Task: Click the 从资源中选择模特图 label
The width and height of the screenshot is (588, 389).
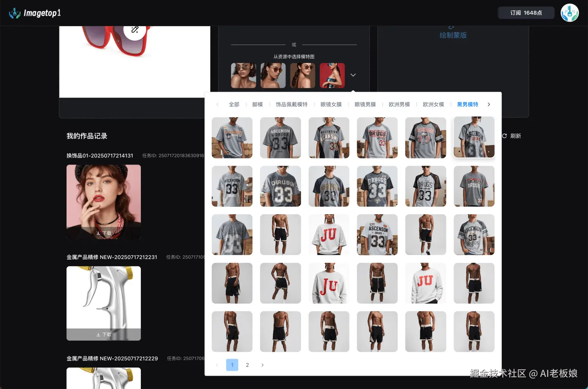Action: (294, 57)
